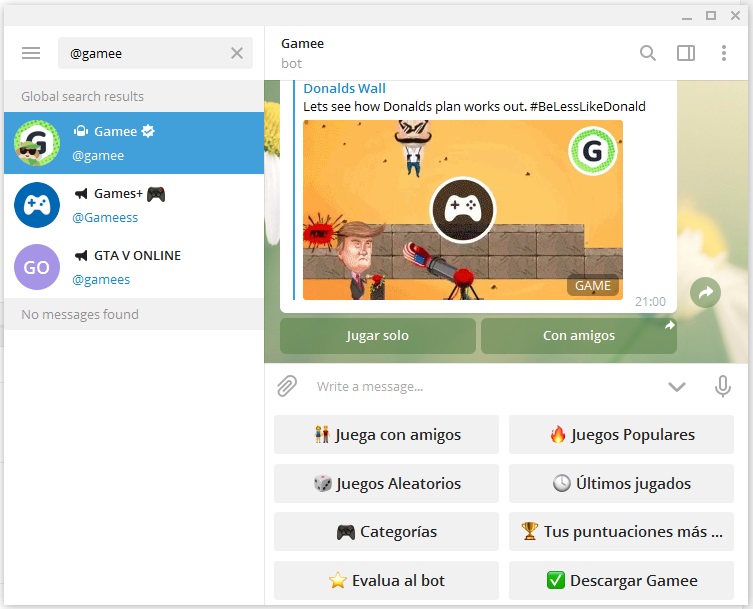Click the @gamee search field
Screen dimensions: 753x609
155,53
